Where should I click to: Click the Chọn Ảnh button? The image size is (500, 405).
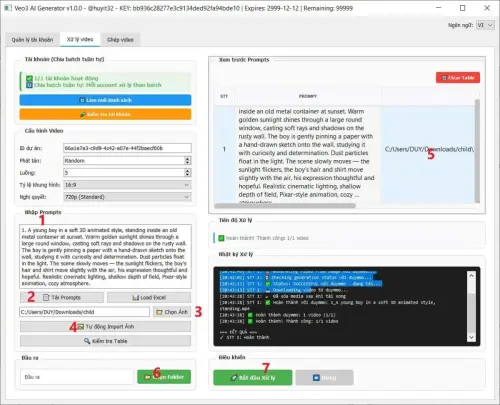click(x=172, y=312)
